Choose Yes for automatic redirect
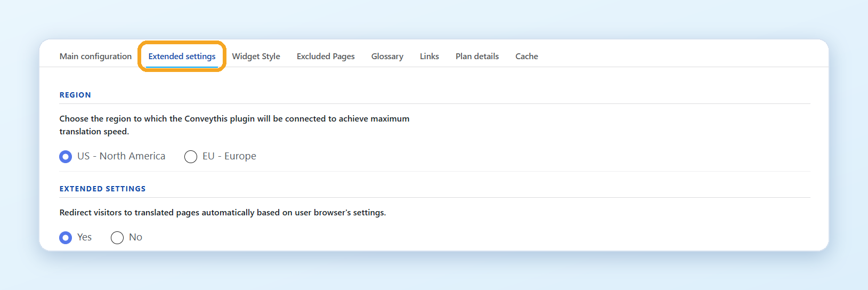The width and height of the screenshot is (868, 290). 66,237
